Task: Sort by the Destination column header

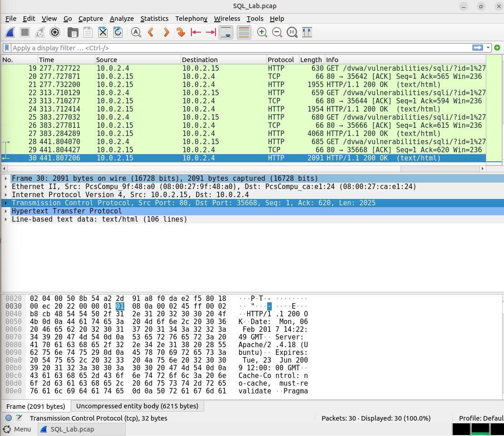Action: click(x=223, y=60)
